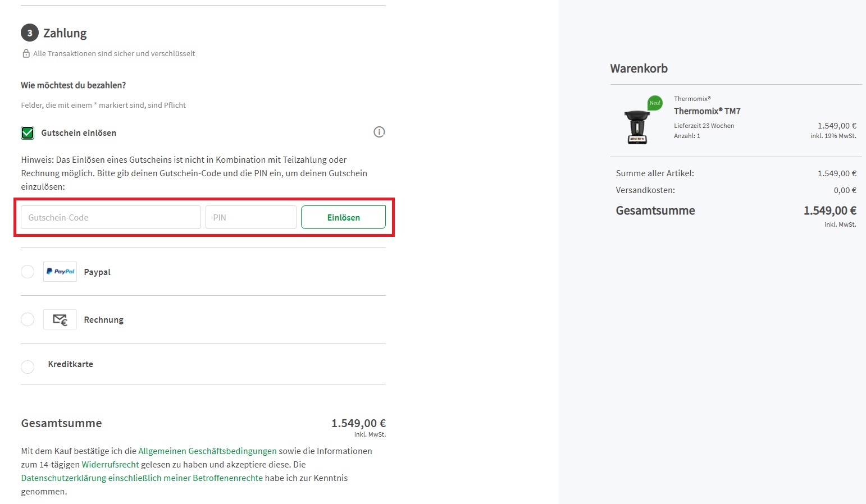The width and height of the screenshot is (866, 504).
Task: Click the green Neu! badge
Action: coord(655,103)
